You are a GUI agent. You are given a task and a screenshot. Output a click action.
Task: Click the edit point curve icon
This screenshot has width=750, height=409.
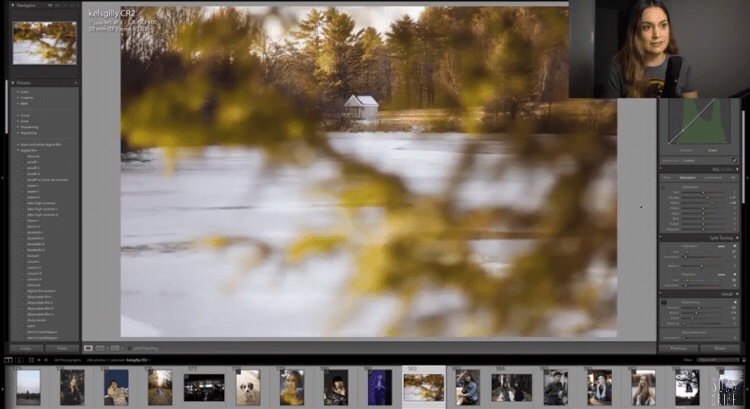[x=733, y=159]
